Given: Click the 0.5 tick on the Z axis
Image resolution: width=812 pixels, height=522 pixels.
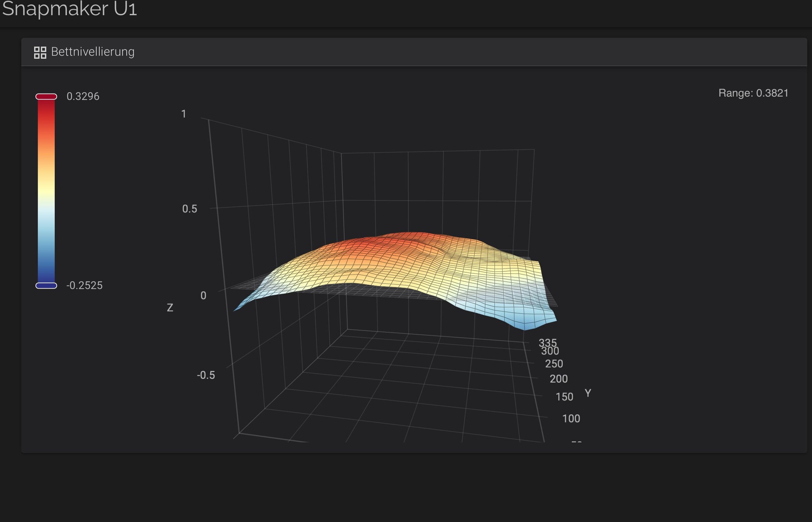Looking at the screenshot, I should click(189, 209).
